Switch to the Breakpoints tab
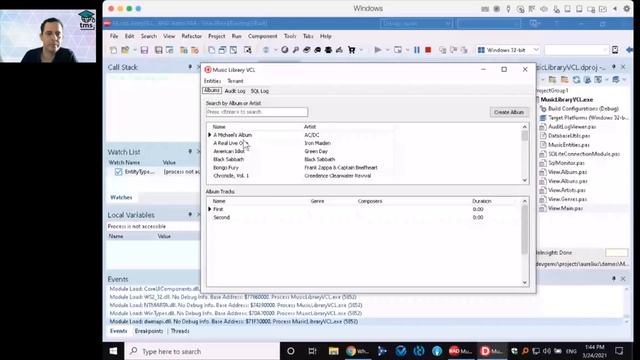The height and width of the screenshot is (360, 640). point(149,331)
